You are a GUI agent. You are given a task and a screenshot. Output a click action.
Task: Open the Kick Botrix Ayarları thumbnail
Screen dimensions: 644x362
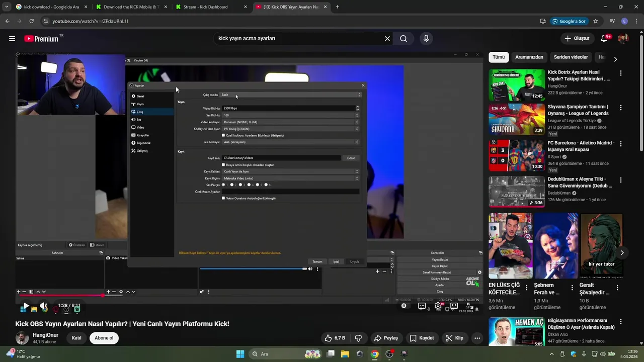[x=517, y=85]
